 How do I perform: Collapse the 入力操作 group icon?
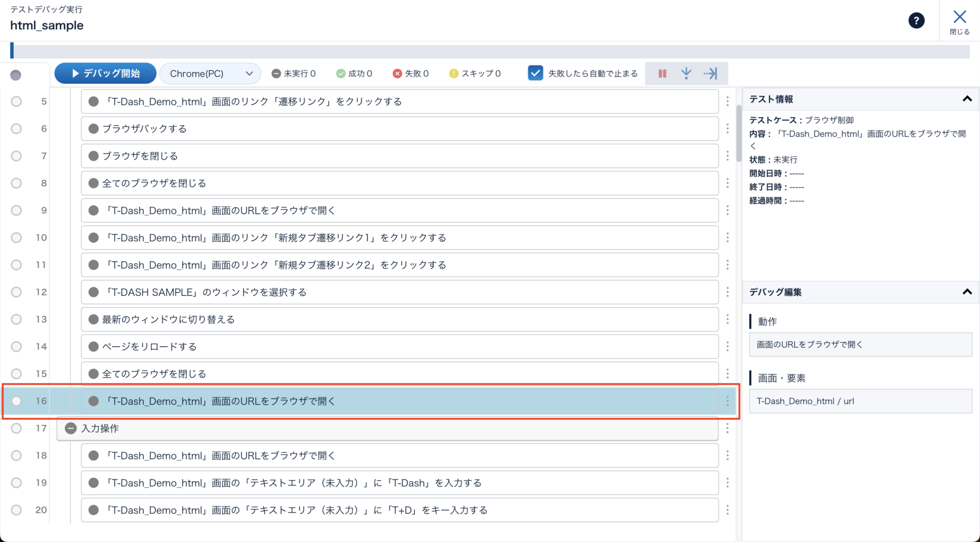[x=71, y=429]
